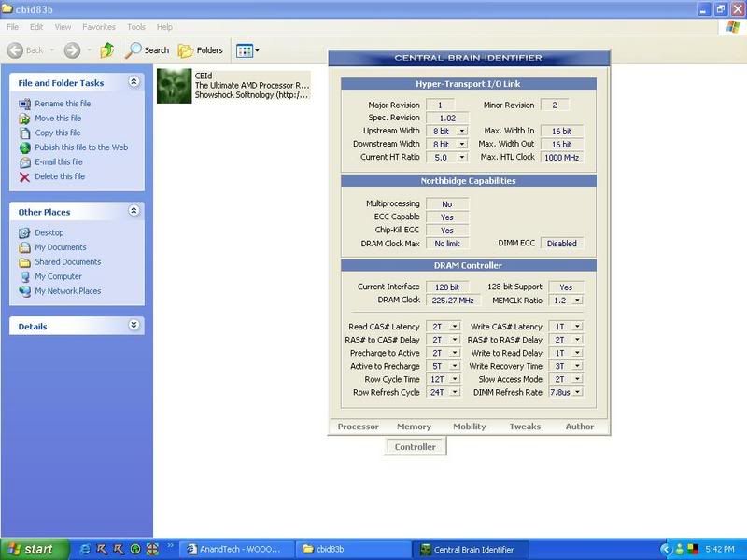Click the DRAM Clock value field
Image resolution: width=747 pixels, height=560 pixels.
(453, 301)
